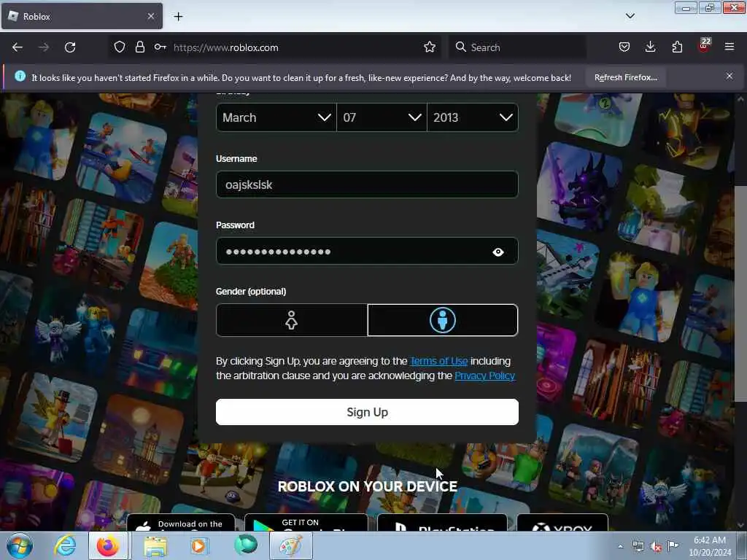Screen dimensions: 747x560
Task: Close the Roblox tab
Action: click(150, 16)
